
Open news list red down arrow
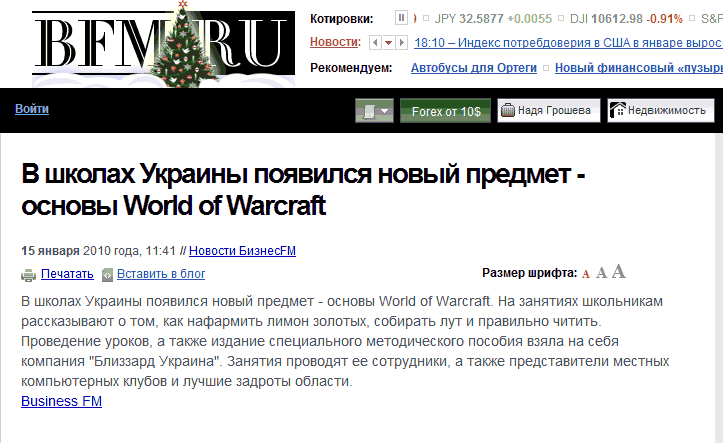click(x=388, y=43)
